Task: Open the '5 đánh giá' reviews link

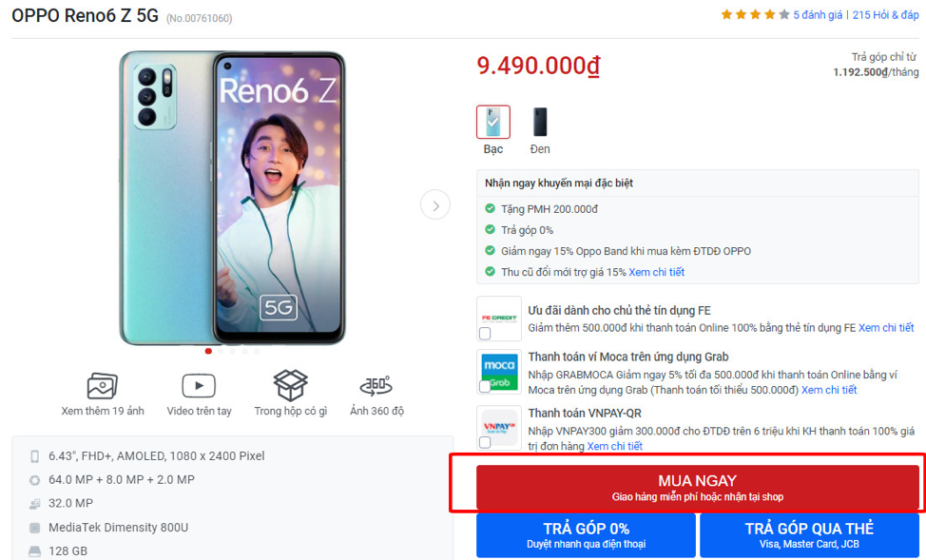Action: click(x=818, y=15)
